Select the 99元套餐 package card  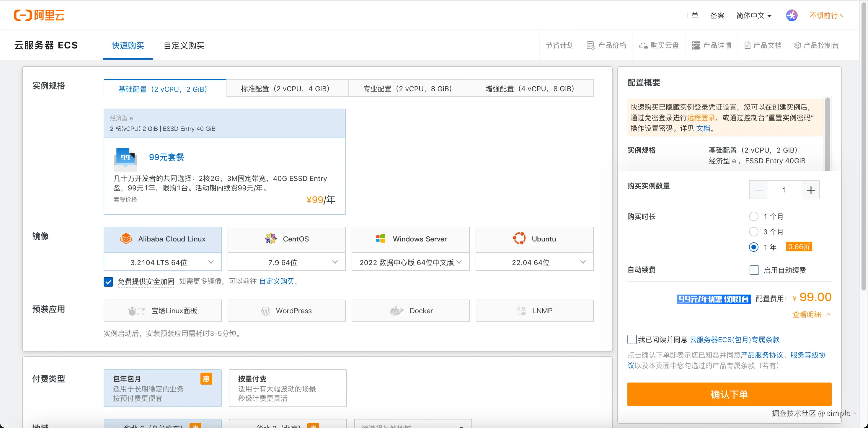pyautogui.click(x=224, y=176)
